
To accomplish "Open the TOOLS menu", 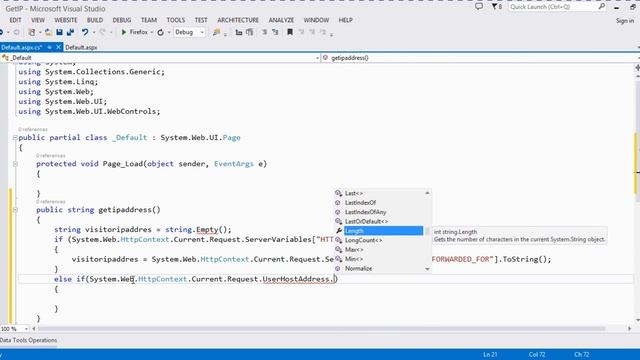I will (x=176, y=20).
